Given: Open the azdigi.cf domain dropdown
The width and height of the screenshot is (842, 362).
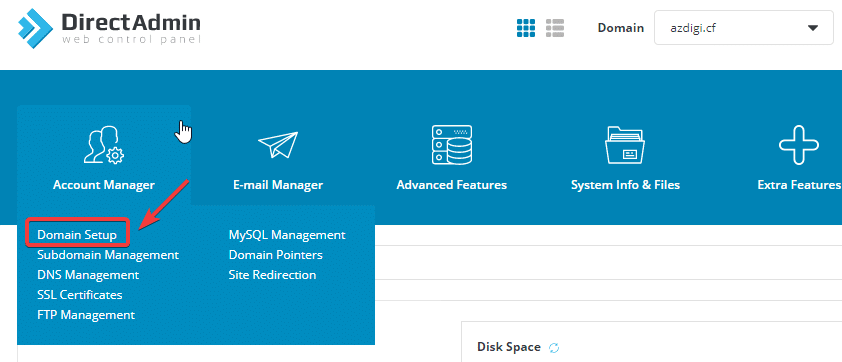Looking at the screenshot, I should click(x=744, y=27).
